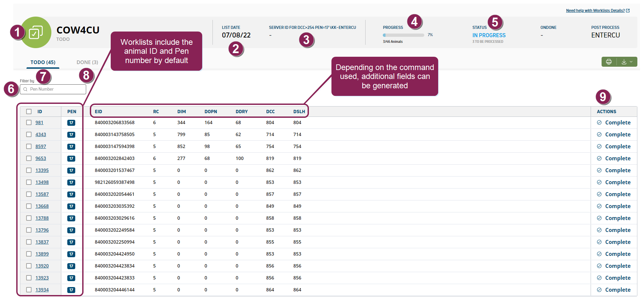Click the Pen 17 badge for animal 4343
The image size is (644, 303).
71,134
